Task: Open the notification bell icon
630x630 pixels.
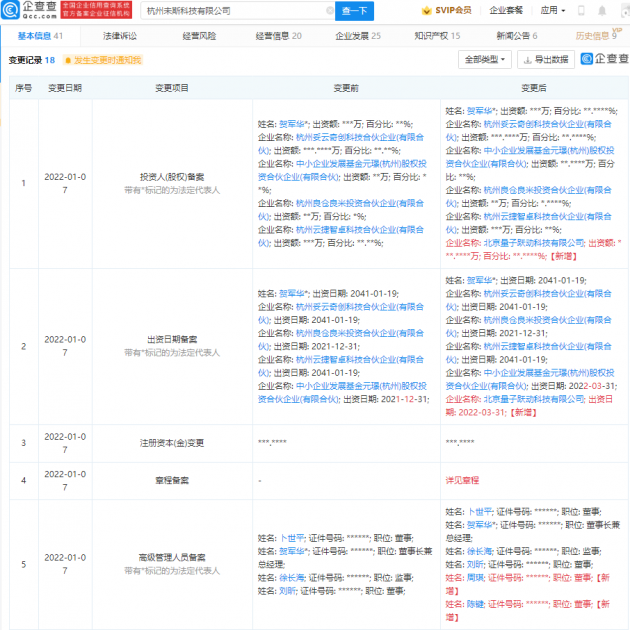Action: pyautogui.click(x=601, y=11)
